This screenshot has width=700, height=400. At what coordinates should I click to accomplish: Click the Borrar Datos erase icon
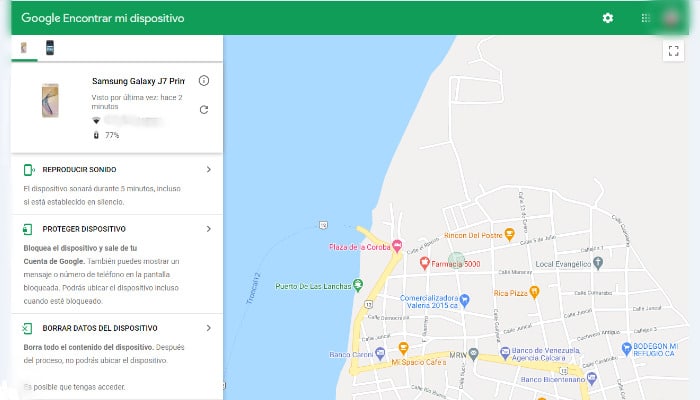(27, 329)
